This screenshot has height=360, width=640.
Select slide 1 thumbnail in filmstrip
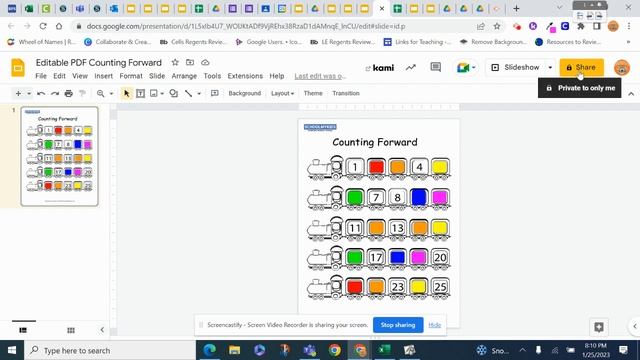click(60, 156)
